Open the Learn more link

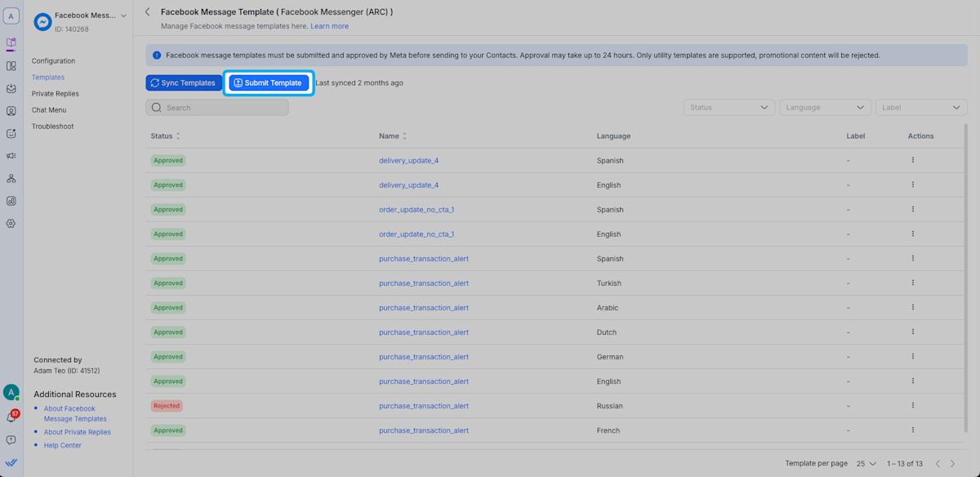pos(329,26)
